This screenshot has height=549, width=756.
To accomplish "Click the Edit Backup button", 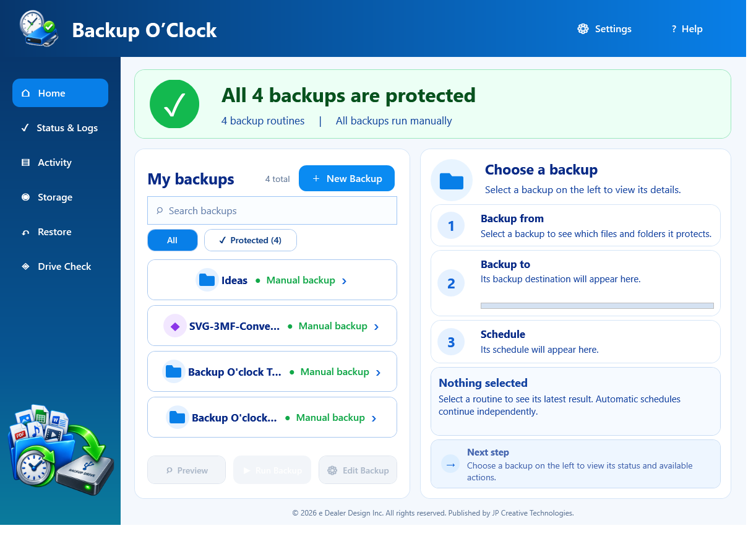I will (358, 470).
